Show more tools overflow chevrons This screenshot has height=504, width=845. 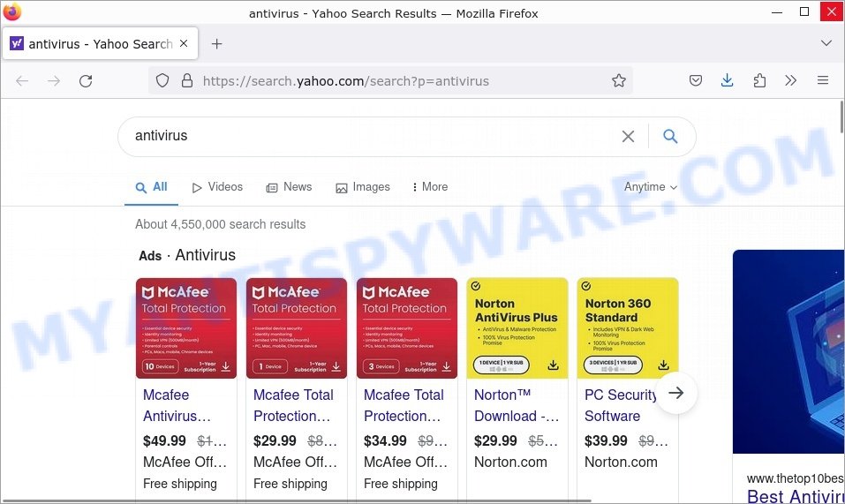(790, 81)
